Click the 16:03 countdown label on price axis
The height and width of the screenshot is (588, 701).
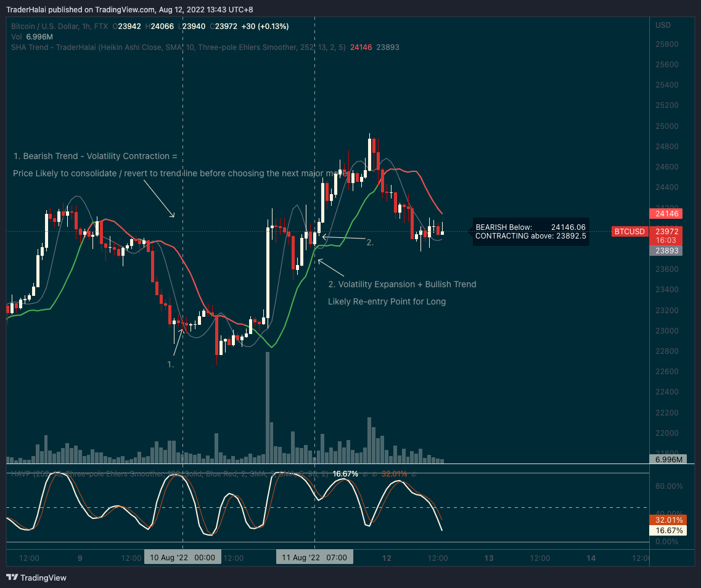pos(666,240)
